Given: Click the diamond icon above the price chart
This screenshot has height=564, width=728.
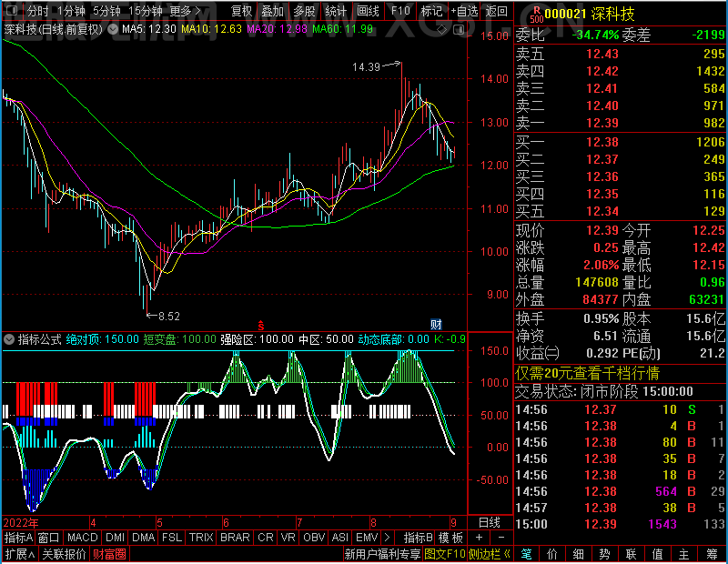Looking at the screenshot, I should (x=442, y=30).
